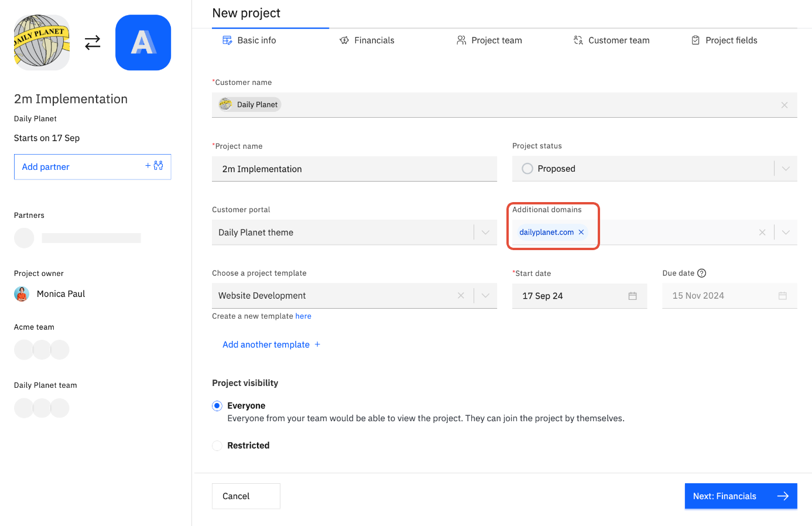
Task: Click the Daily Planet globe logo
Action: (x=42, y=42)
